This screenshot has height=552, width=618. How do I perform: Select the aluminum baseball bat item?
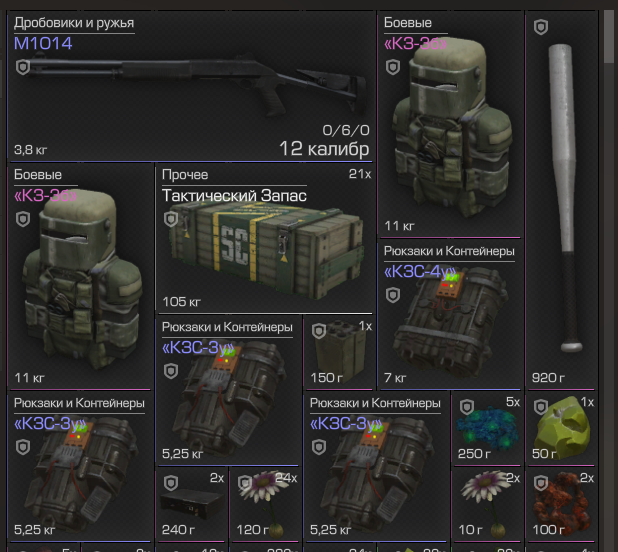point(562,201)
